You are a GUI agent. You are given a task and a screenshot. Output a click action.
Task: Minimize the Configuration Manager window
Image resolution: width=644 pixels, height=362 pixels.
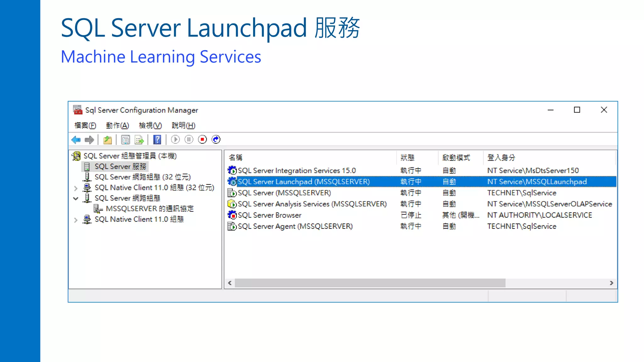click(x=550, y=110)
